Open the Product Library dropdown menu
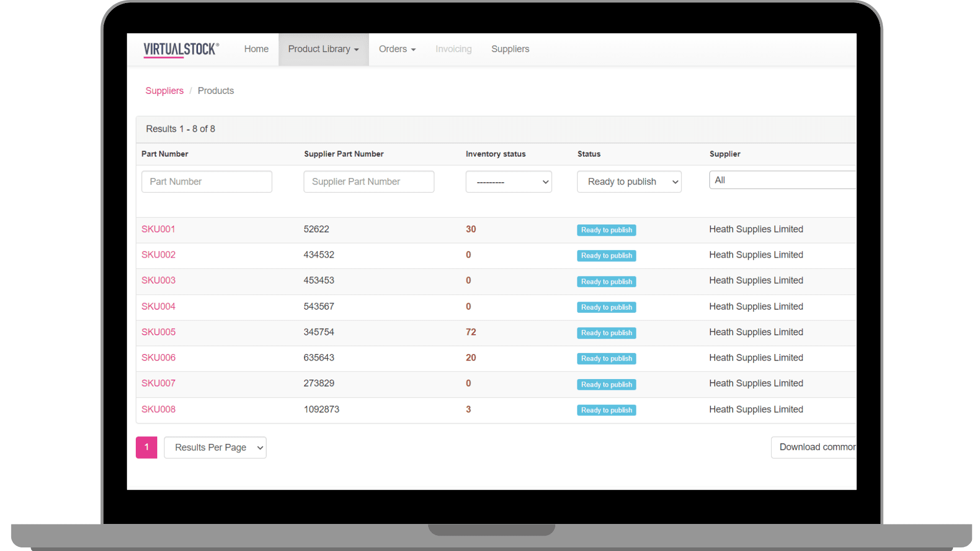 [x=323, y=49]
